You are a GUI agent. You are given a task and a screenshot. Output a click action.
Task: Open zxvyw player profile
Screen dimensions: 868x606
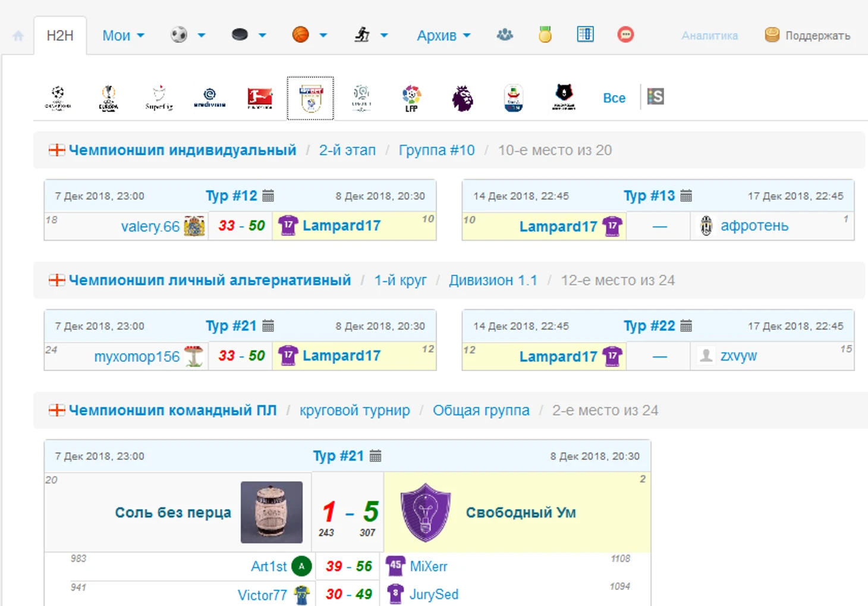[x=738, y=356]
